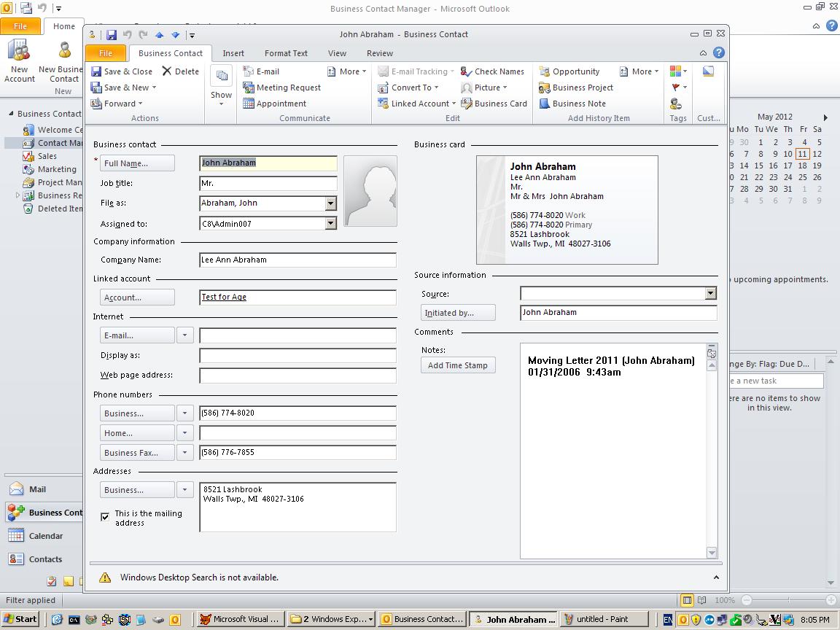Click Save & Close in Actions group

(122, 71)
